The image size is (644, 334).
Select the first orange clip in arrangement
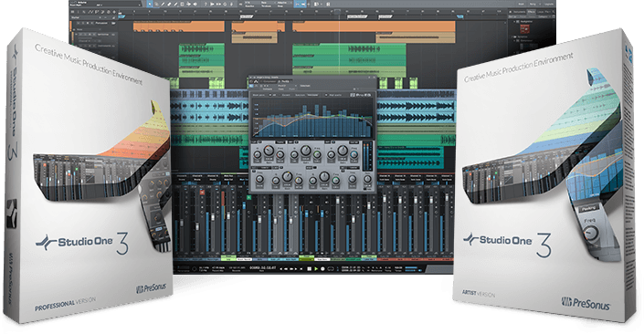coord(179,26)
